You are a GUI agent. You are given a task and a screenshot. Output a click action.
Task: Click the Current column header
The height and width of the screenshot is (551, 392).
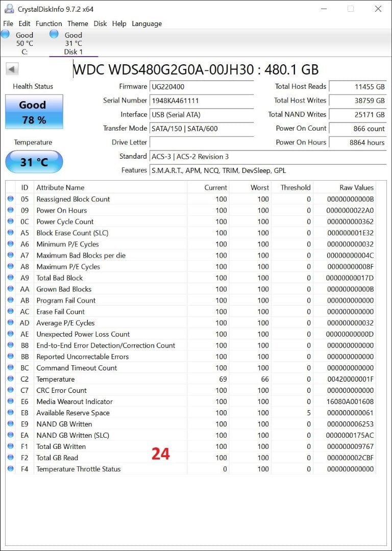click(208, 187)
